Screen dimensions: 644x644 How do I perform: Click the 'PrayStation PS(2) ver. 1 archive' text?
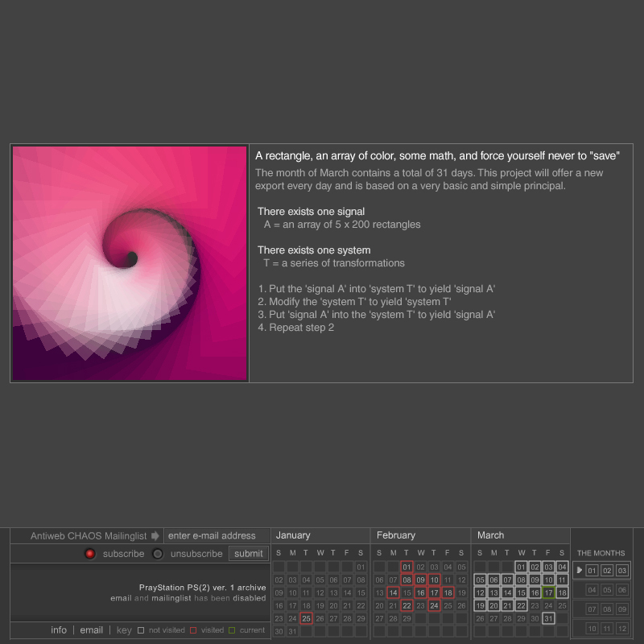[x=203, y=588]
